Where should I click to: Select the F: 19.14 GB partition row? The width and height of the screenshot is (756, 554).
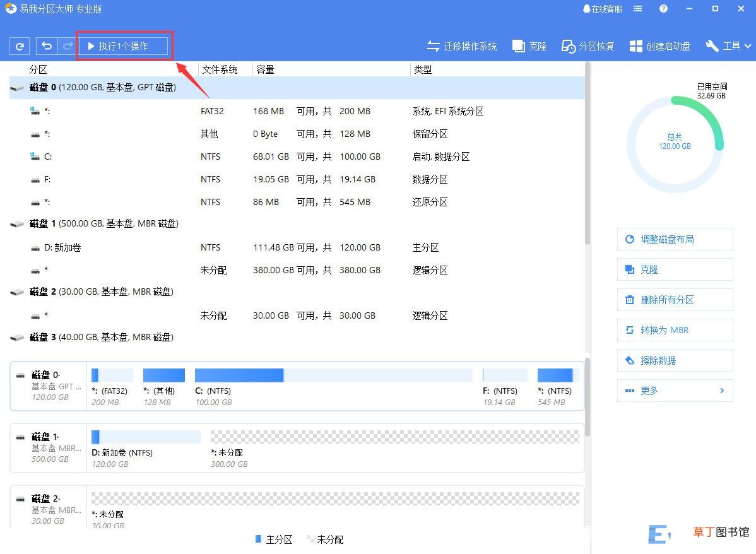(297, 179)
